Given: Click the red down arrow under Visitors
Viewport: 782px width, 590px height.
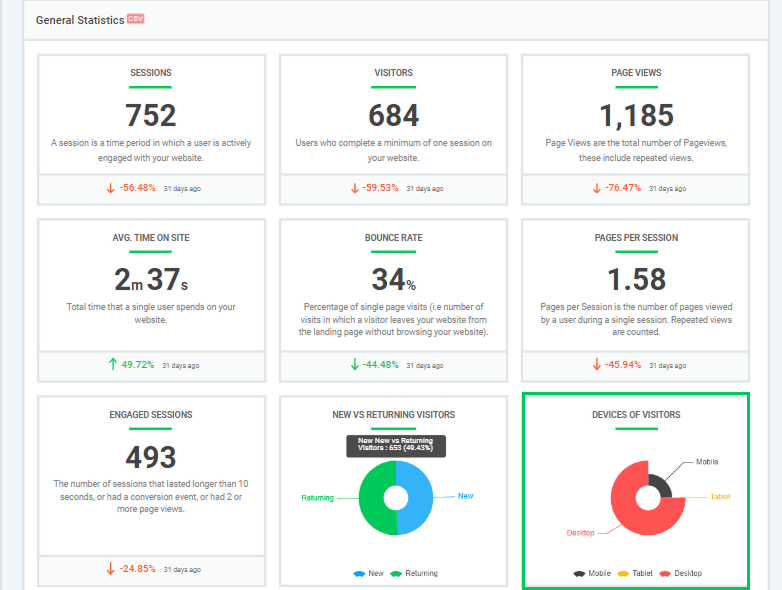Looking at the screenshot, I should [x=354, y=188].
